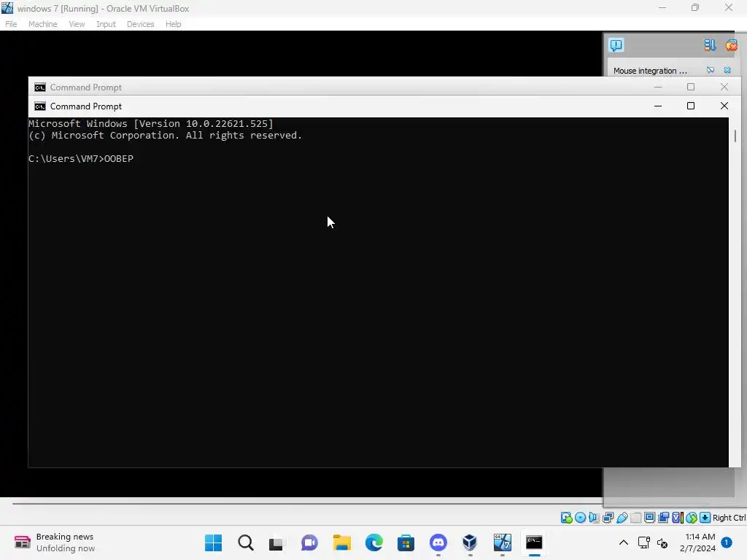Minimize the background Command Prompt window
Viewport: 747px width, 560px height.
coord(658,87)
